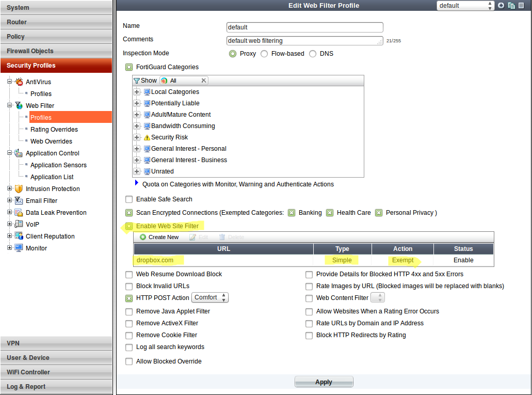The width and height of the screenshot is (532, 395).
Task: Clone the profile using the copy icon
Action: [512, 6]
